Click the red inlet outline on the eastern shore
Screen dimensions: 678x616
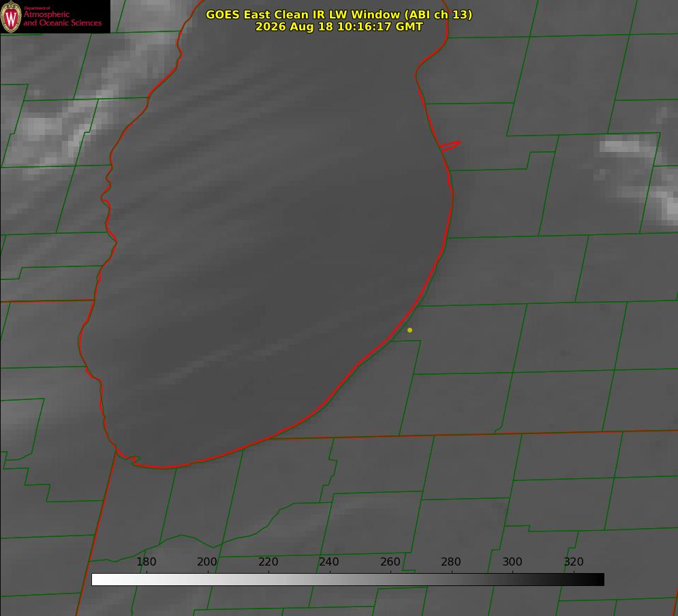(x=450, y=146)
